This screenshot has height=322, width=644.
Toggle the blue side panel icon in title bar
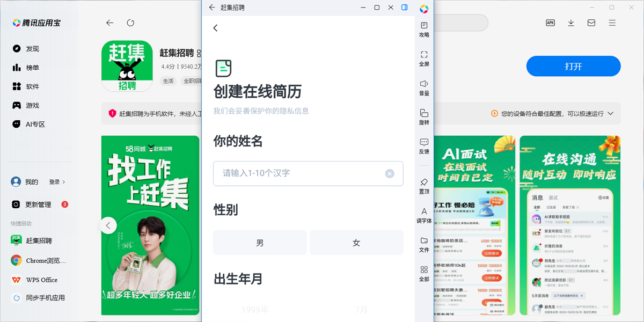(405, 8)
